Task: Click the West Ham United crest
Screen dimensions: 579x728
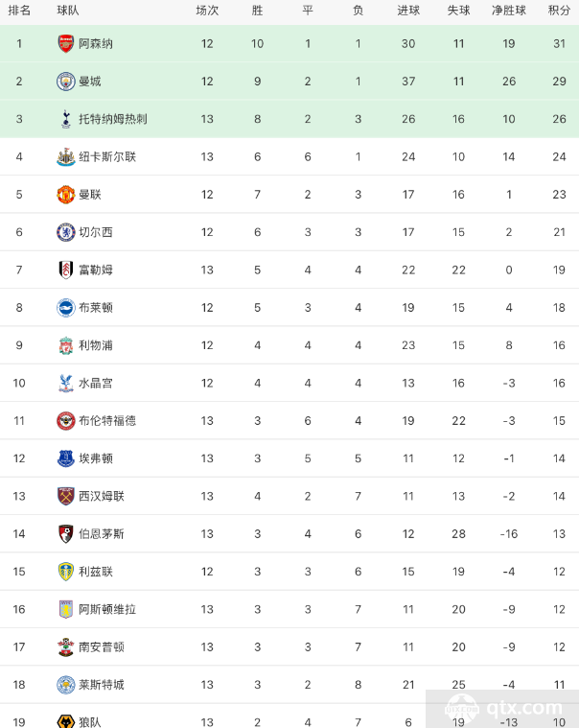Action: (x=66, y=496)
